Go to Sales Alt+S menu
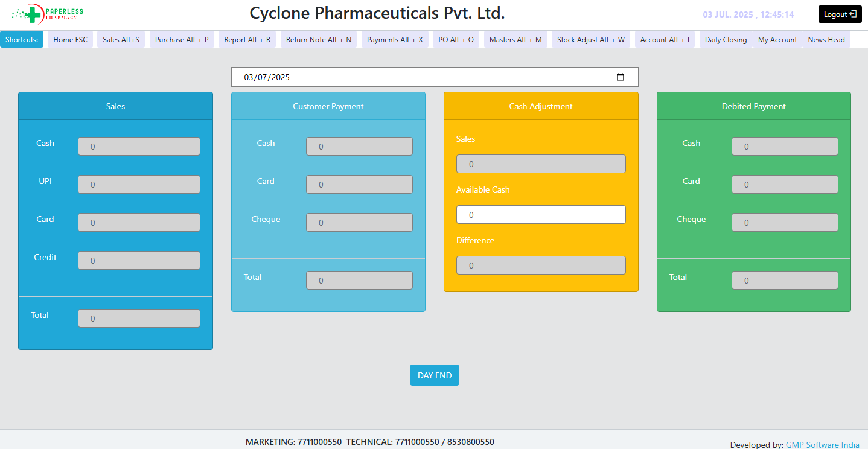Image resolution: width=868 pixels, height=449 pixels. [121, 40]
